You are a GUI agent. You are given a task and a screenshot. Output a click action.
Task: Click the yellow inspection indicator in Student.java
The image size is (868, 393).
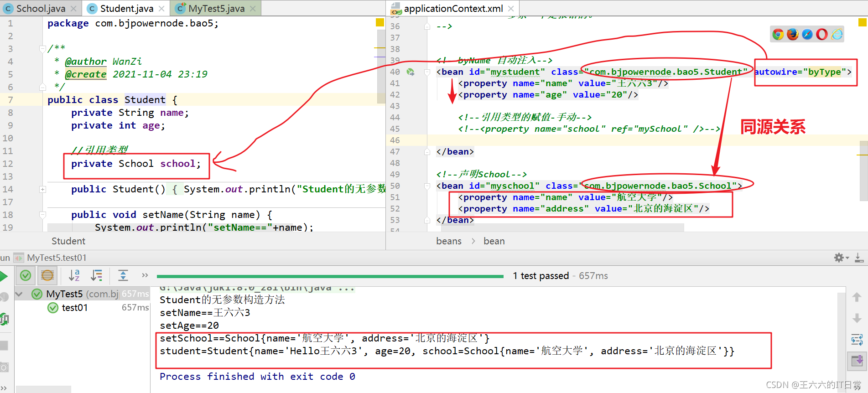pyautogui.click(x=380, y=22)
